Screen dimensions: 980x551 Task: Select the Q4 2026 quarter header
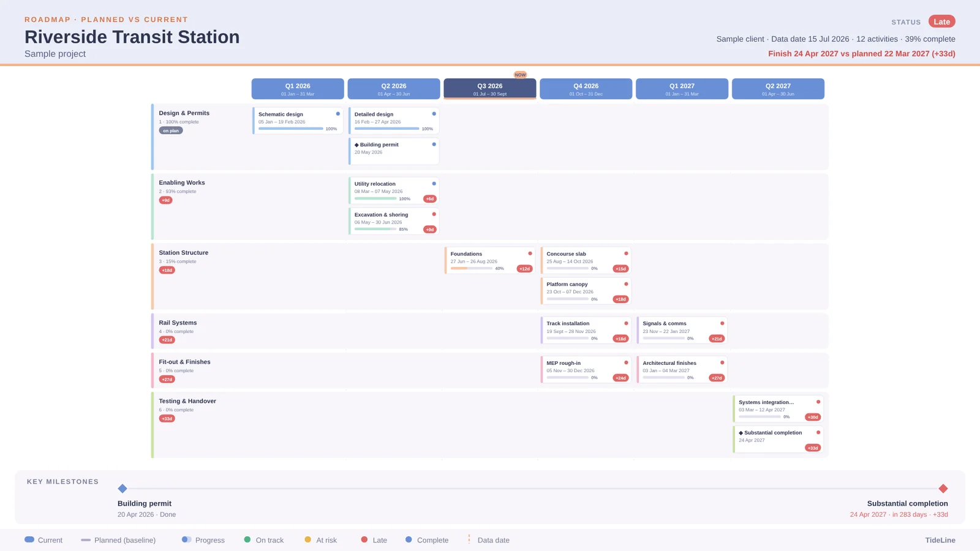coord(586,89)
